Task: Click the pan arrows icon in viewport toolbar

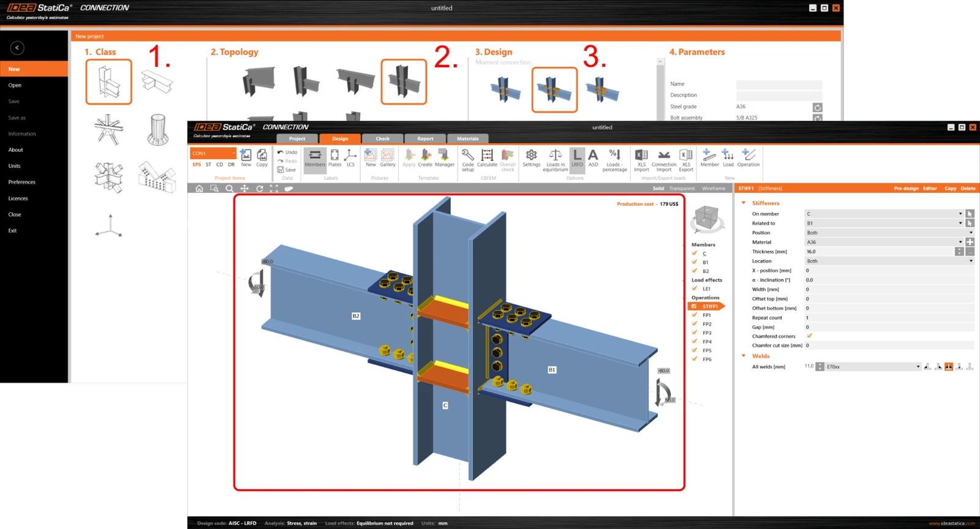Action: click(x=244, y=189)
